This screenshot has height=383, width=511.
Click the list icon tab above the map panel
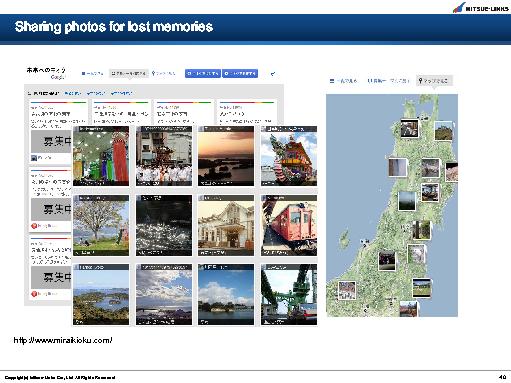pos(343,81)
